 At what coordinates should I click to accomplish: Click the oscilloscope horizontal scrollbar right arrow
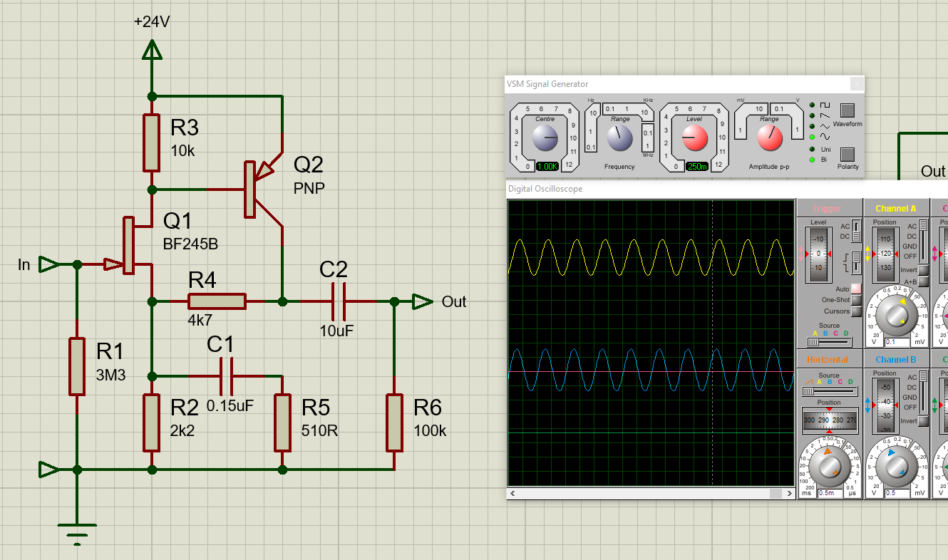click(788, 493)
